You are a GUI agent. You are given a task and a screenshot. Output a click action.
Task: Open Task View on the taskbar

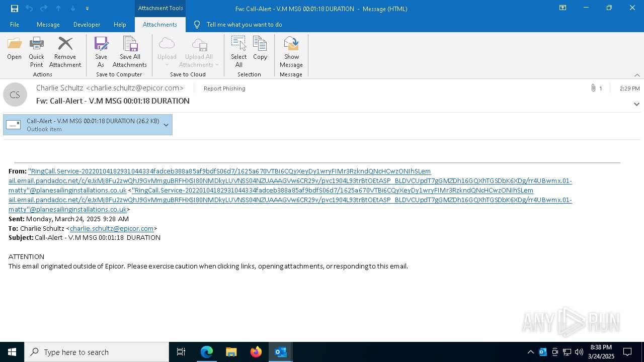coord(181,352)
